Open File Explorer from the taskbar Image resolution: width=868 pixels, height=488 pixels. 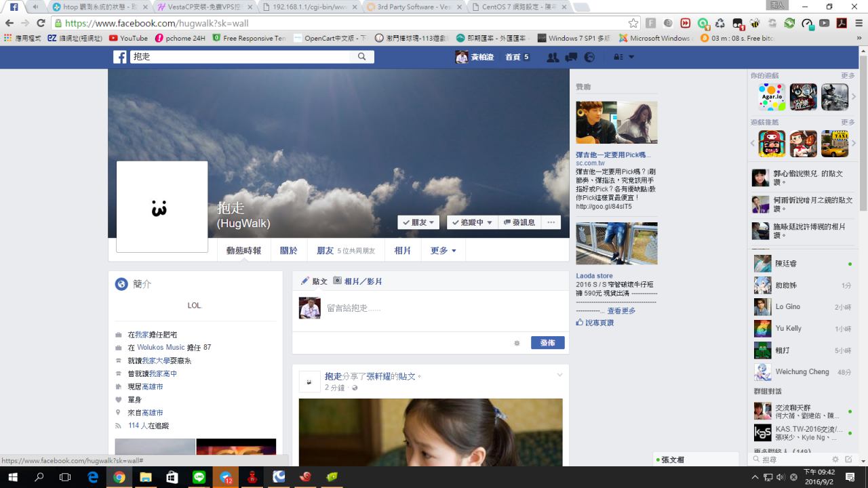click(146, 477)
